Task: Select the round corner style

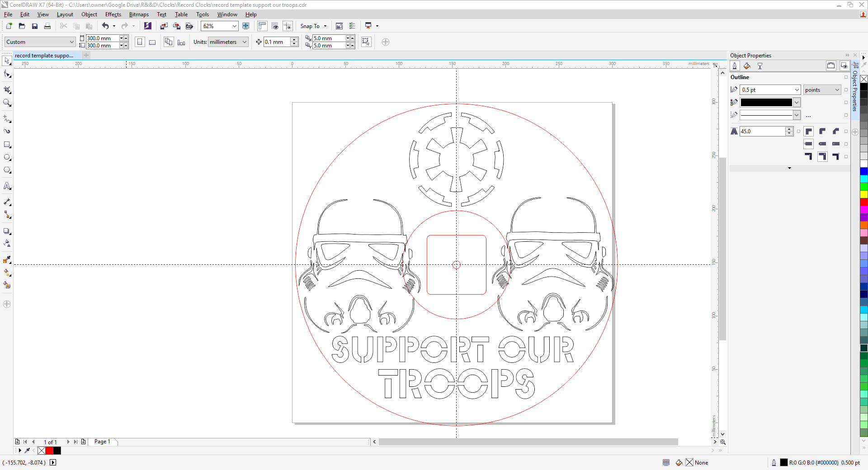Action: (822, 132)
